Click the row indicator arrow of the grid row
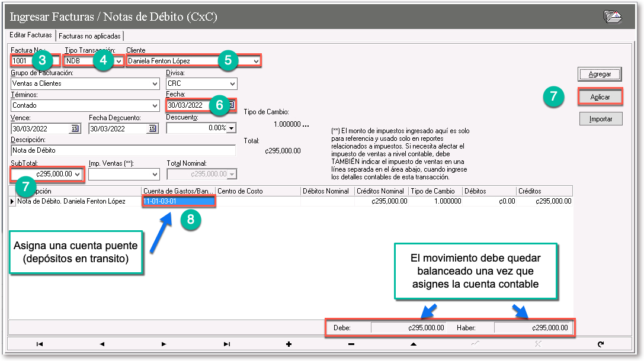This screenshot has width=644, height=361. pos(12,201)
